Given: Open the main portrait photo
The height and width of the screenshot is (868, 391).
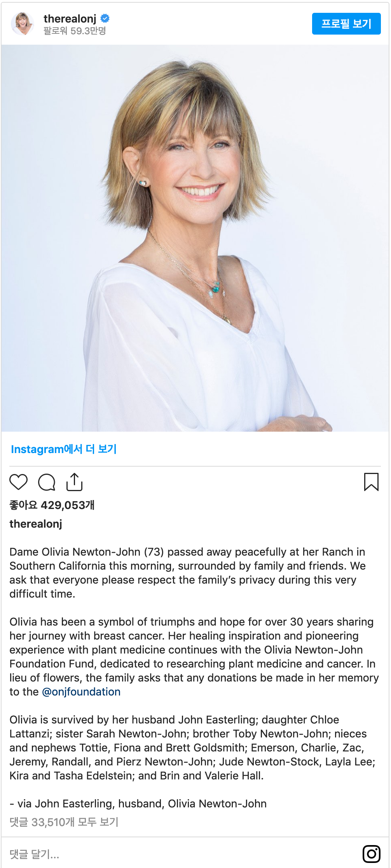Looking at the screenshot, I should 195,238.
